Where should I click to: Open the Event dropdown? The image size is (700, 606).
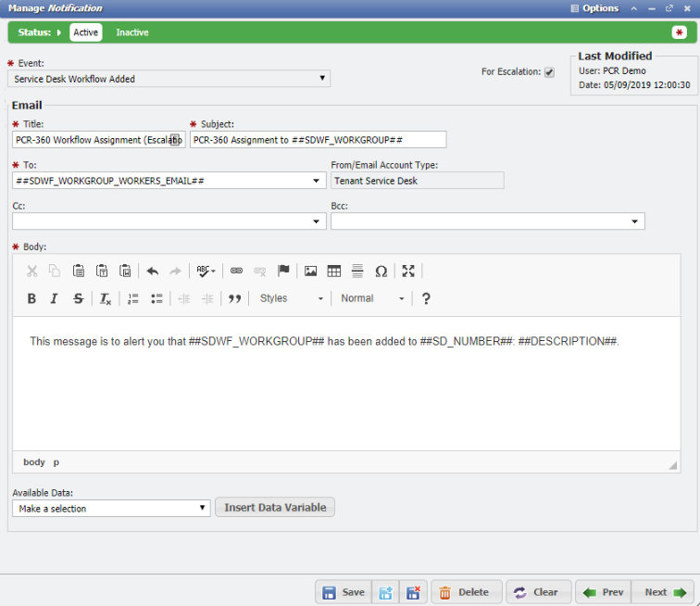click(x=171, y=79)
